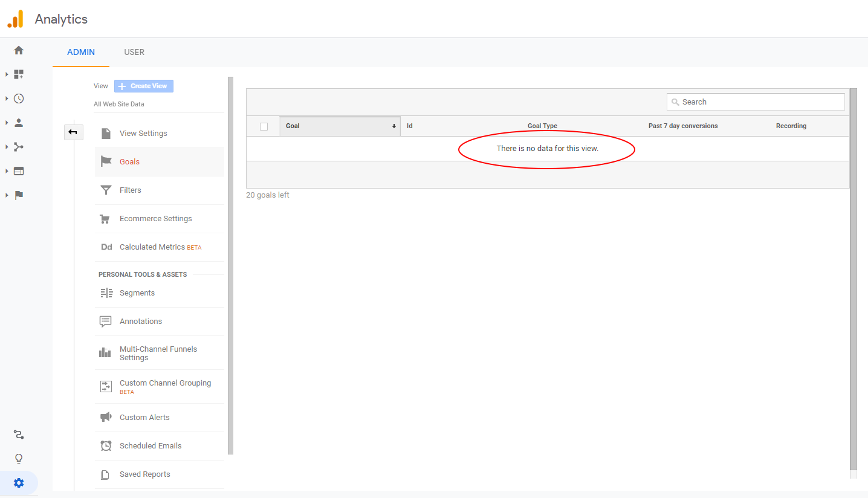This screenshot has width=868, height=498.
Task: Open the Admin gear icon
Action: point(19,483)
